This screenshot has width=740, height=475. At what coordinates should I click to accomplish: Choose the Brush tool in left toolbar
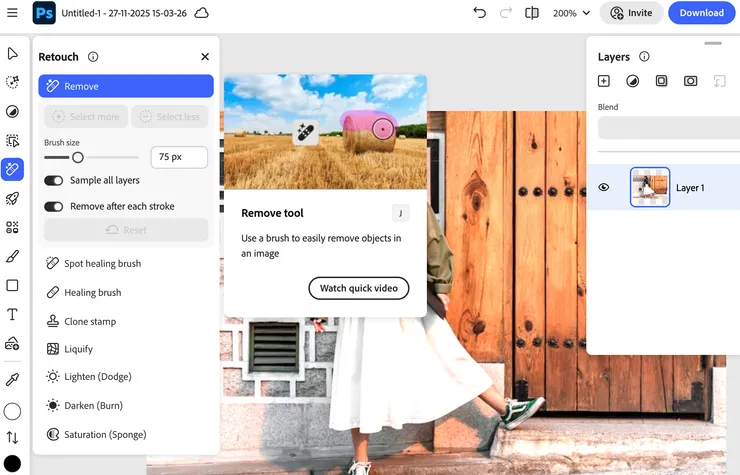pyautogui.click(x=13, y=256)
